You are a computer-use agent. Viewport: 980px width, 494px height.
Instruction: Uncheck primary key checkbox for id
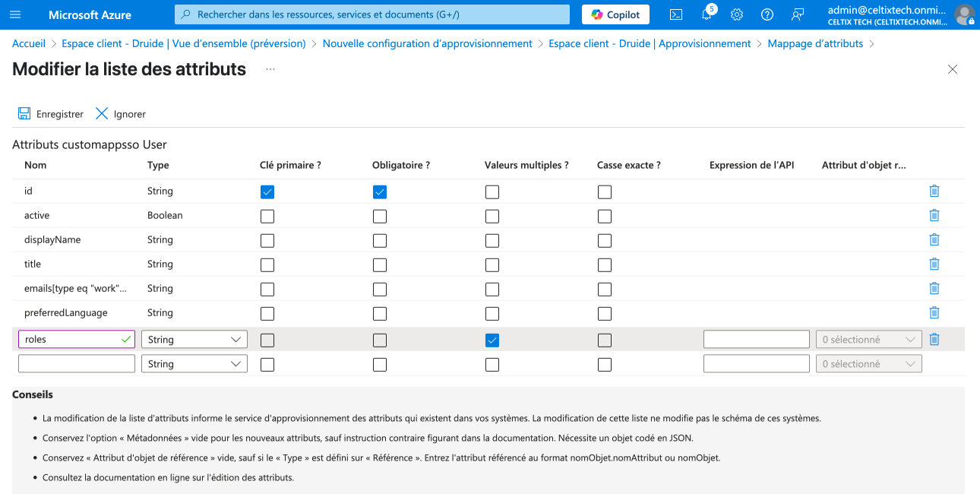267,192
